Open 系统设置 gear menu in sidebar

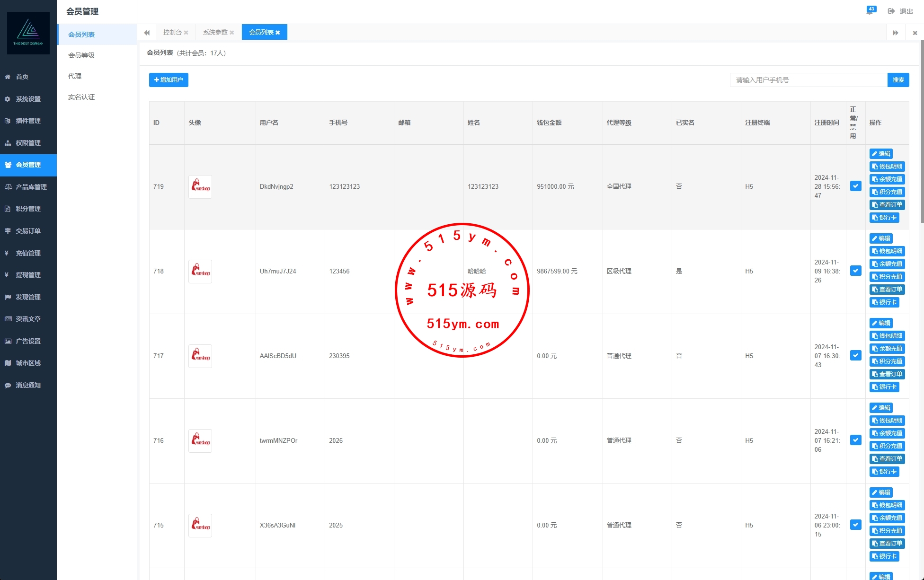click(27, 99)
